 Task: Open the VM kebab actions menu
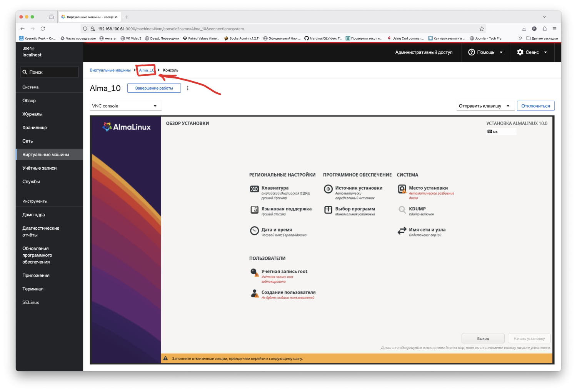click(188, 88)
